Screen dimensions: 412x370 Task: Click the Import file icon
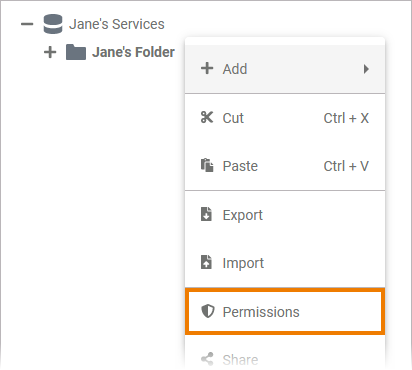[206, 262]
